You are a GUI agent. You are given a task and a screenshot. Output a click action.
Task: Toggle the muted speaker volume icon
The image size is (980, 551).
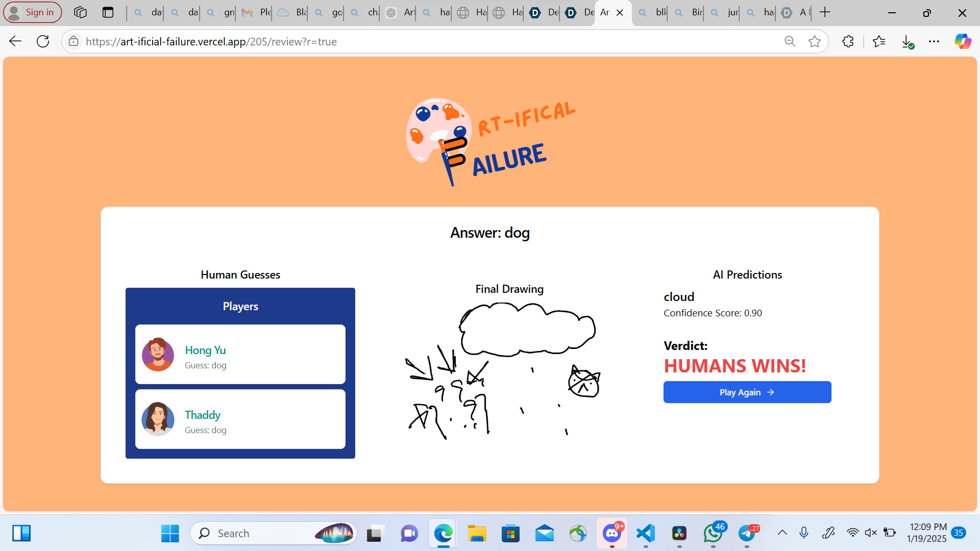click(x=871, y=533)
